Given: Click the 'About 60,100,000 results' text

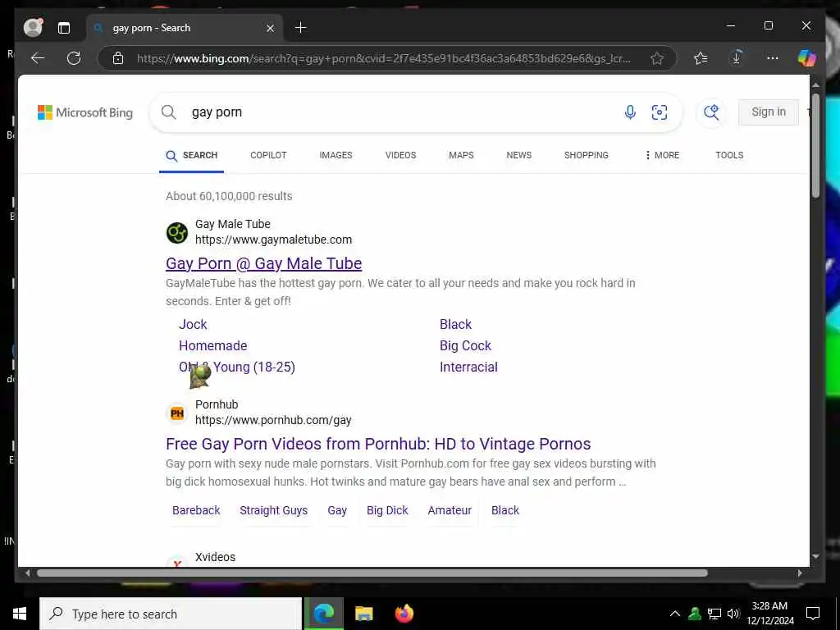Looking at the screenshot, I should 229,196.
